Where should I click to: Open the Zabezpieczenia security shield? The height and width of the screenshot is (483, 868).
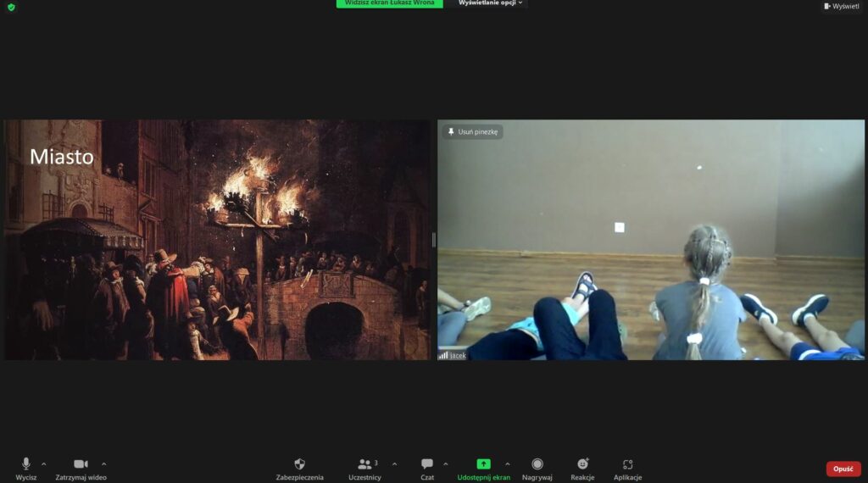(299, 464)
